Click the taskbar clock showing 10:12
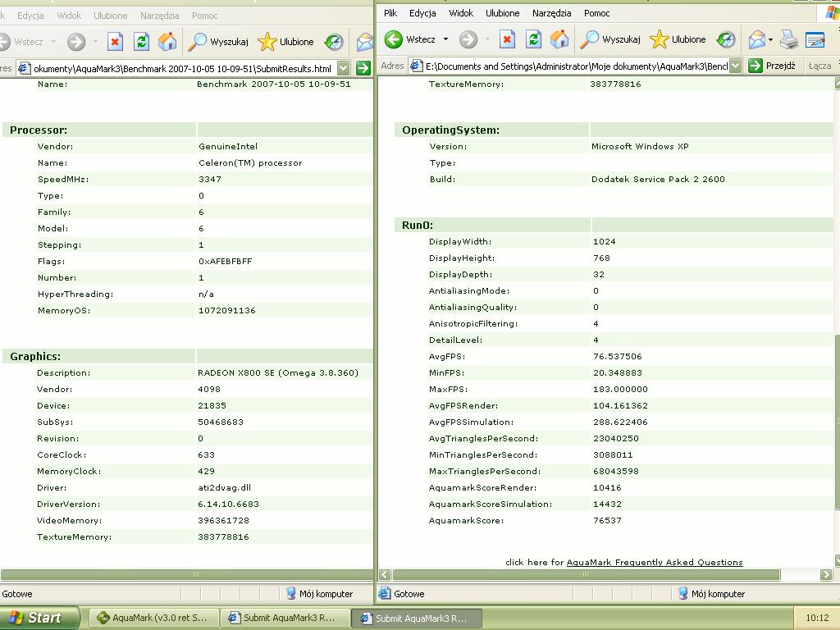 817,618
